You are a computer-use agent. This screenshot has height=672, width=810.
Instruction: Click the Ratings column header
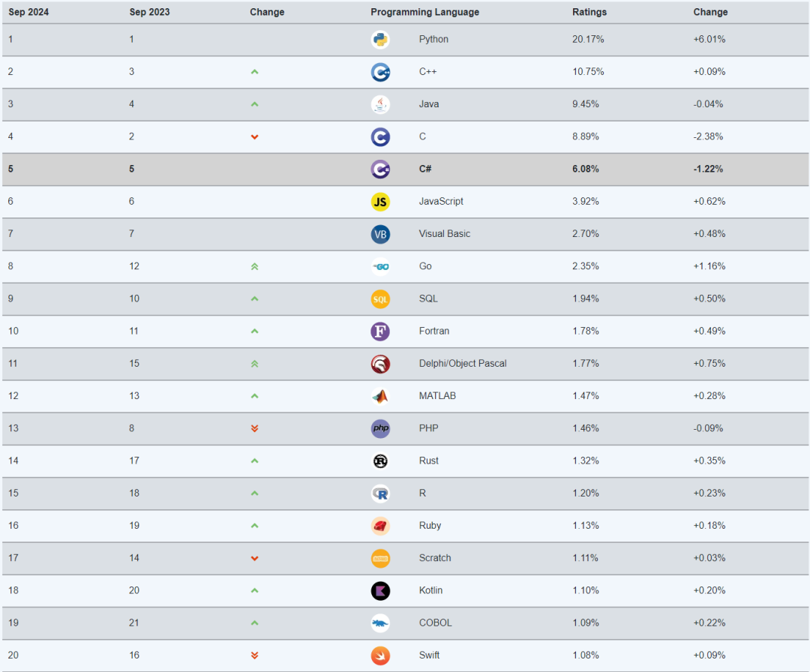pos(589,12)
